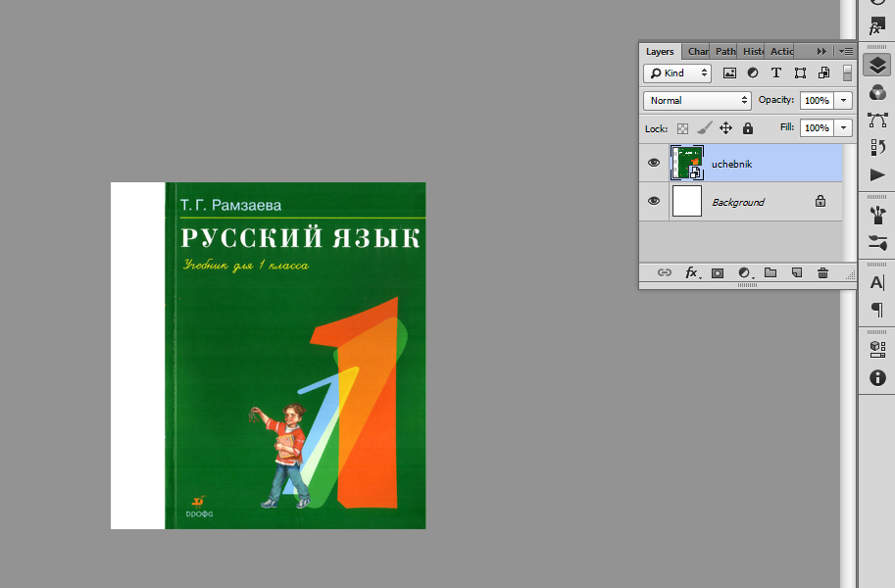Expand hidden panel tabs double arrow
The width and height of the screenshot is (895, 588).
click(x=821, y=51)
